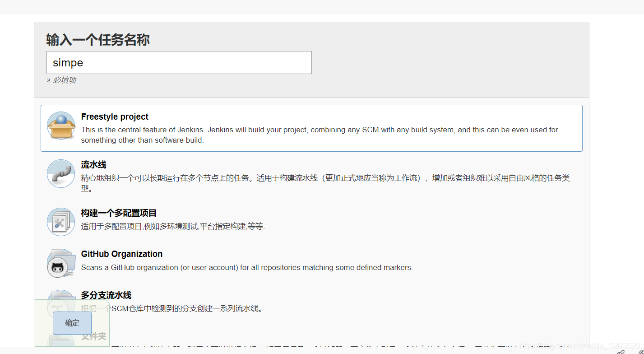The height and width of the screenshot is (354, 644).
Task: Choose the 构建一个多配置项目 title
Action: click(119, 213)
